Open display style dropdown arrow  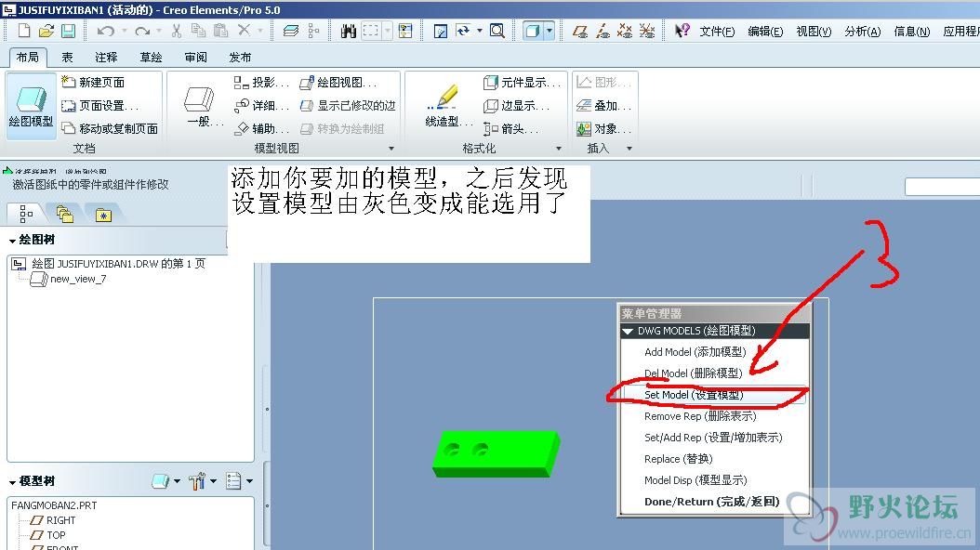(550, 30)
